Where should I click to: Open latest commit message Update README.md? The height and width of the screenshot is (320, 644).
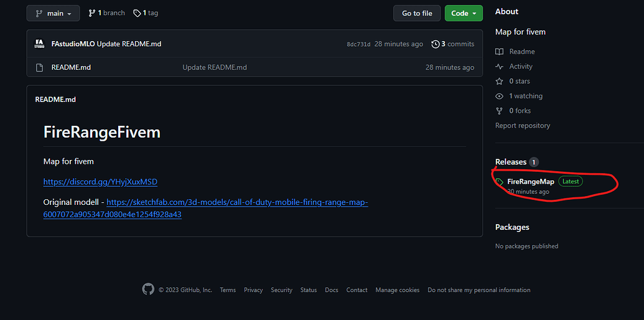pyautogui.click(x=129, y=44)
